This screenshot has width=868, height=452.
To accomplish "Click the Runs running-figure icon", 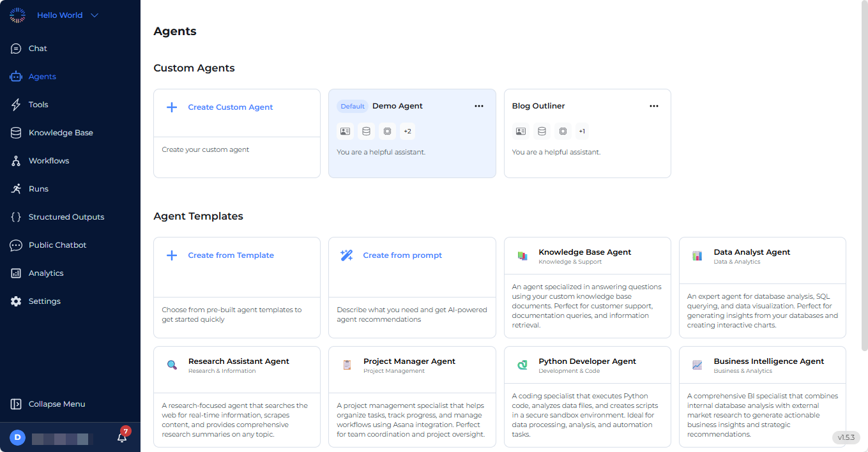I will (x=16, y=189).
